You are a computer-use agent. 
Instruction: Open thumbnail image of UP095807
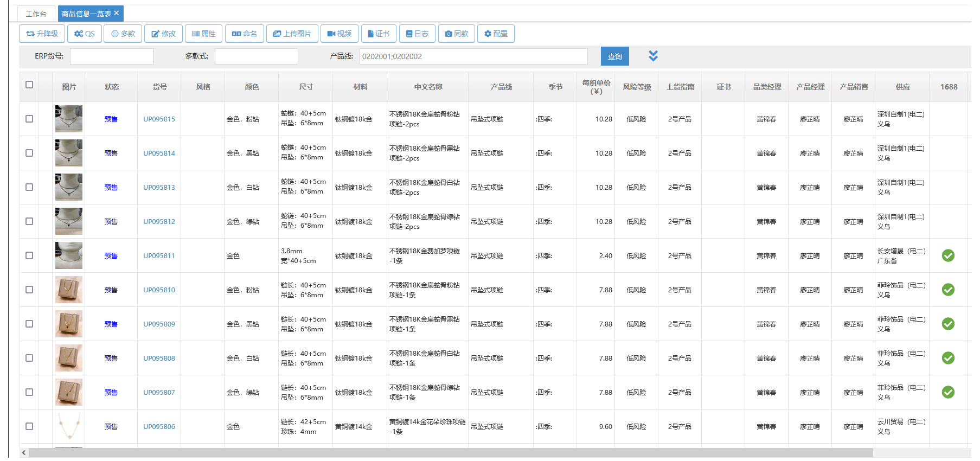(x=69, y=392)
